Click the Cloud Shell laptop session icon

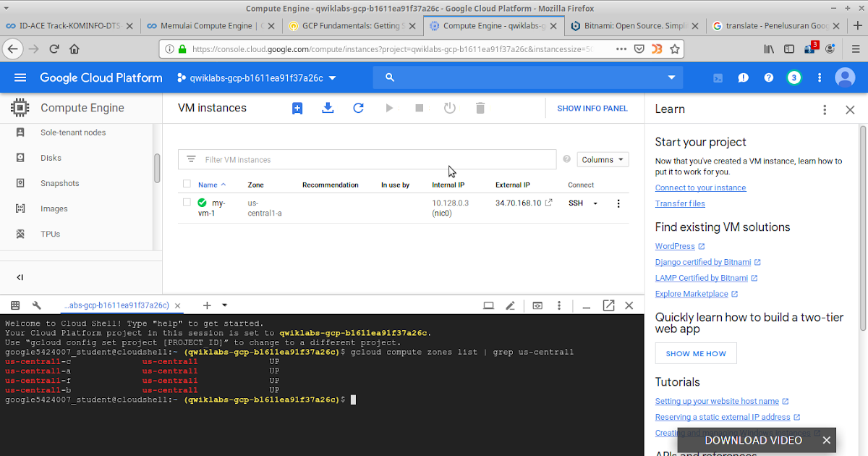click(488, 305)
